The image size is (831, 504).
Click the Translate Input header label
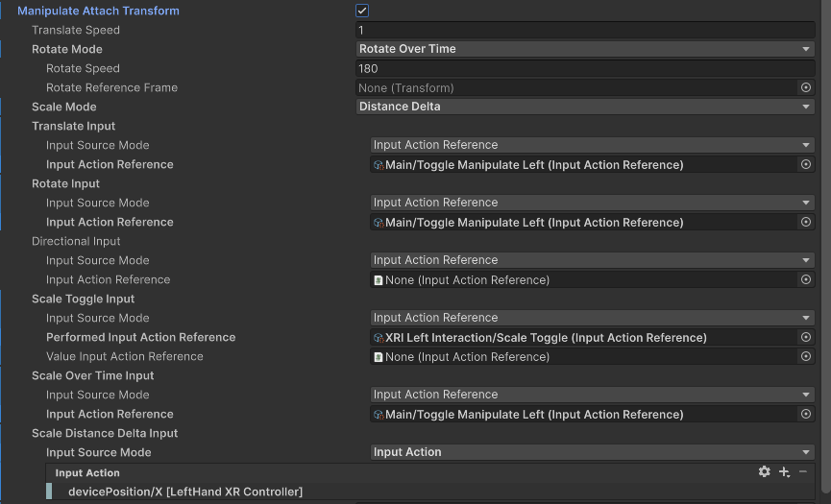[73, 126]
